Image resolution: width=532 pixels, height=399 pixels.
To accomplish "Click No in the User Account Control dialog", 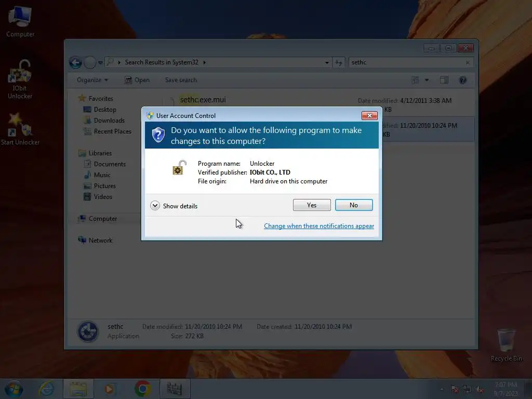I will pos(353,205).
